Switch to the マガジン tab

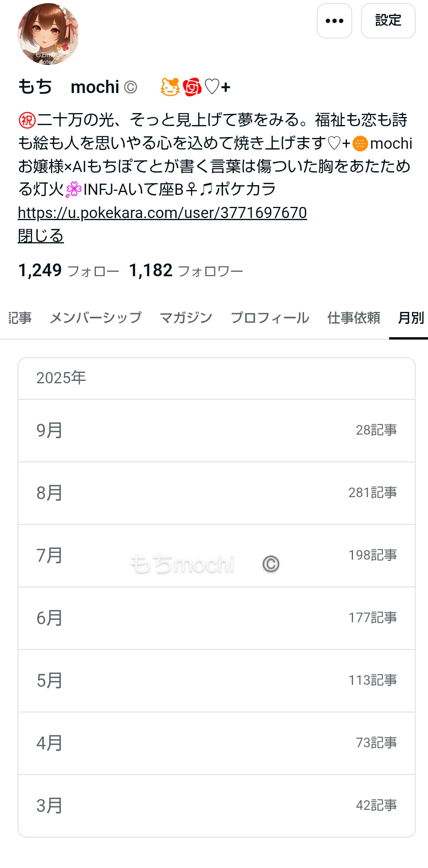186,318
